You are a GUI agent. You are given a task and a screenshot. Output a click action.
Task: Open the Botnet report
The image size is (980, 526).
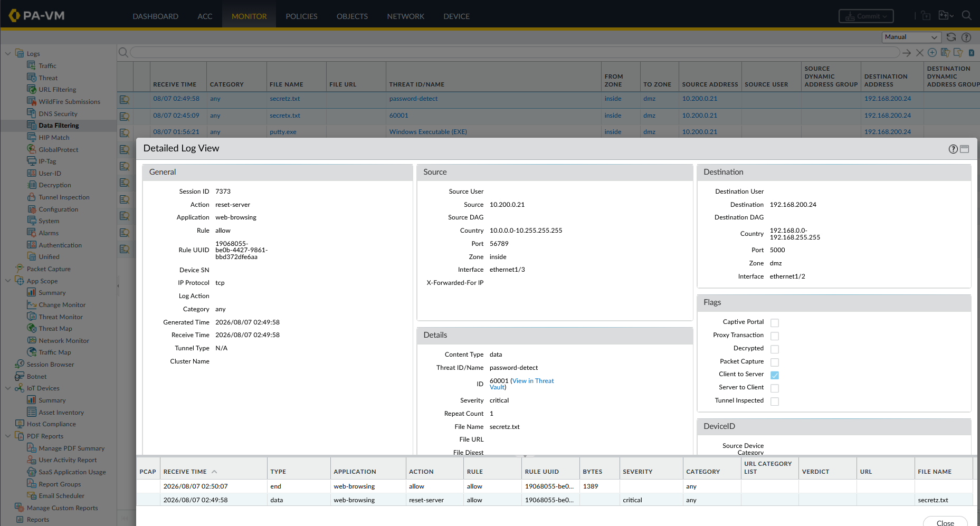pos(36,377)
